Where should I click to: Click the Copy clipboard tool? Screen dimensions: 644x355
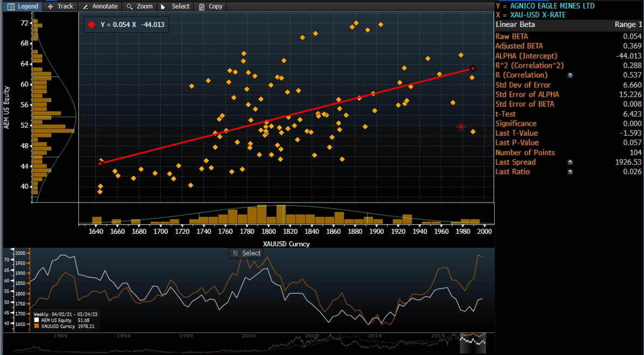coord(210,6)
